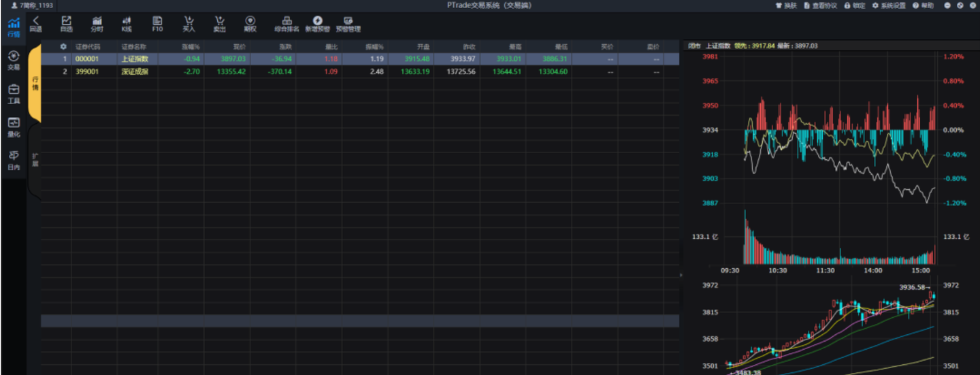Open the 自选 watchlist toolbar icon
980x375 pixels.
66,24
